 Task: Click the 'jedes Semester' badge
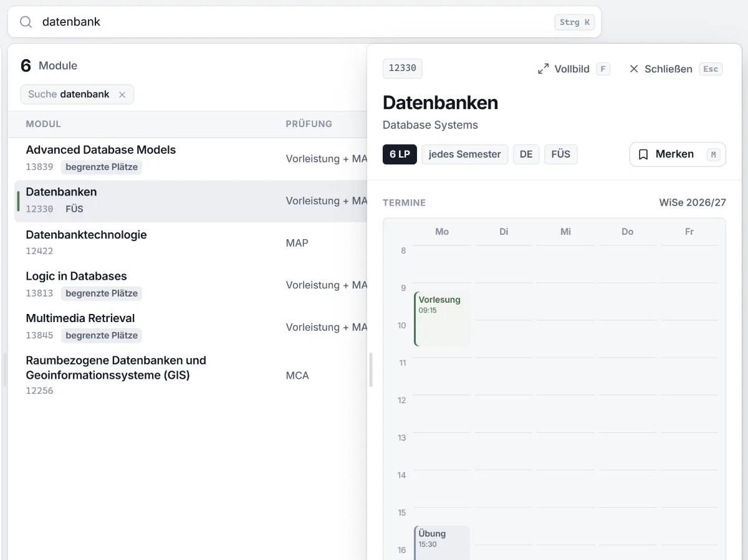coord(465,154)
